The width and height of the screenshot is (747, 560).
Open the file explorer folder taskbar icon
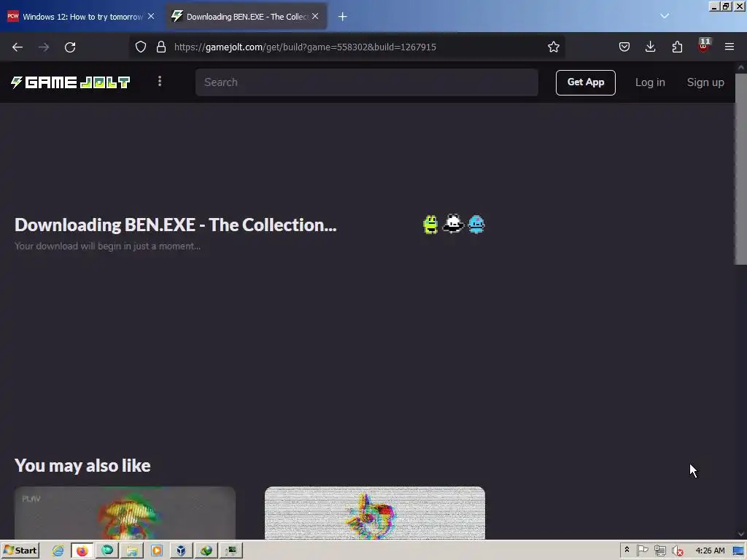pyautogui.click(x=132, y=551)
